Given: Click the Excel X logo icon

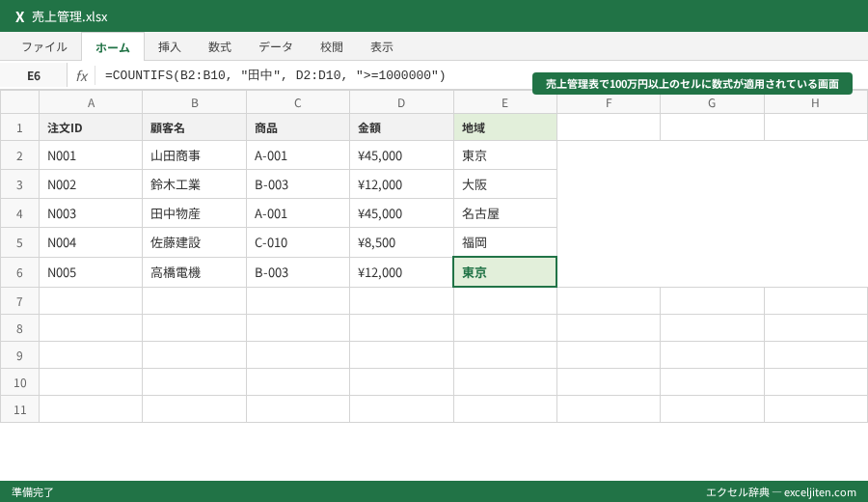Looking at the screenshot, I should click(20, 16).
